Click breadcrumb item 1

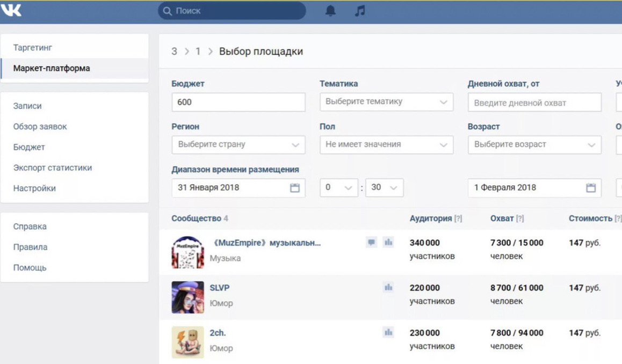tap(198, 52)
